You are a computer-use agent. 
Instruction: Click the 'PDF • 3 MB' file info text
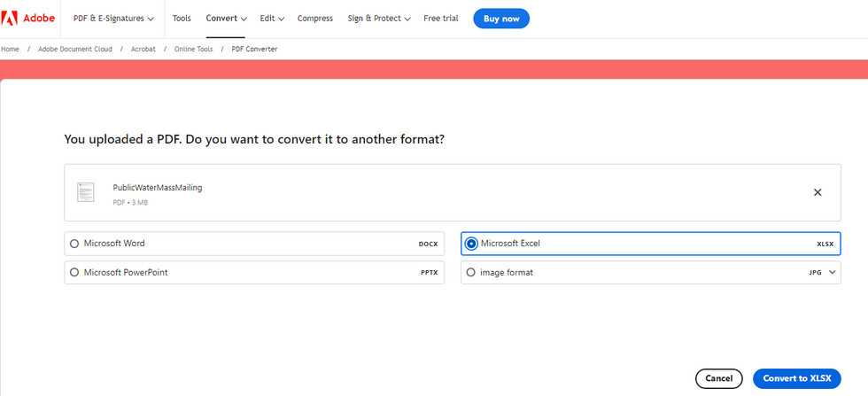pos(130,203)
